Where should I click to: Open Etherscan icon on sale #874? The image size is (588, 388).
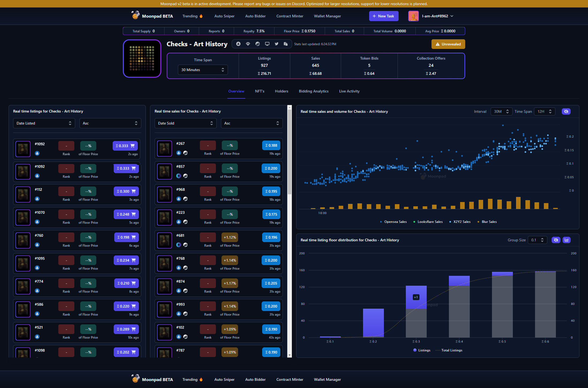(x=185, y=291)
